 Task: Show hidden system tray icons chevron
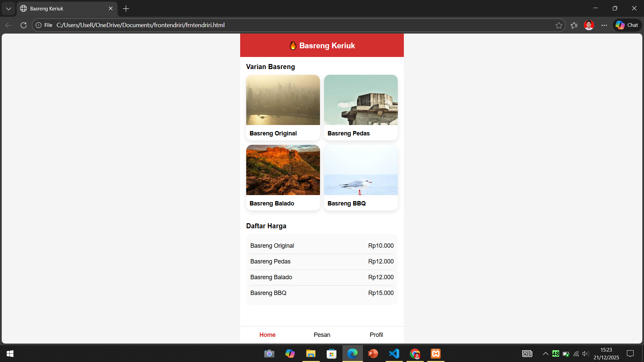click(546, 354)
